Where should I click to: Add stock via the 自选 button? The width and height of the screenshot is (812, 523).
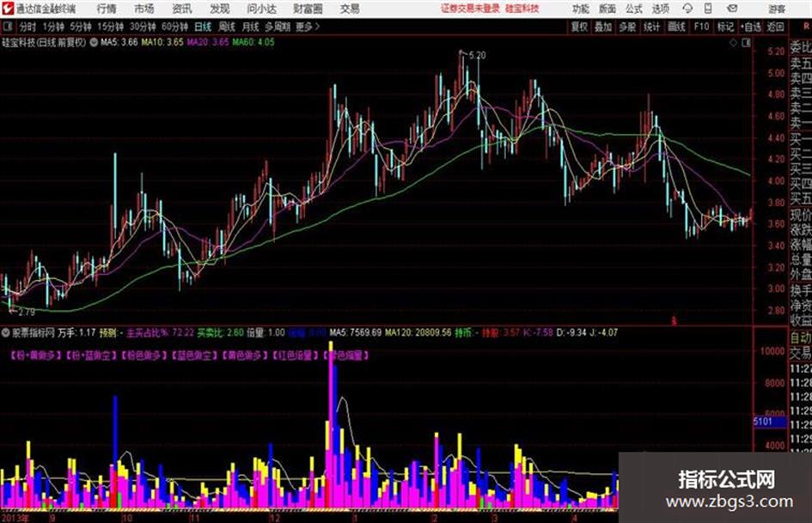click(751, 27)
